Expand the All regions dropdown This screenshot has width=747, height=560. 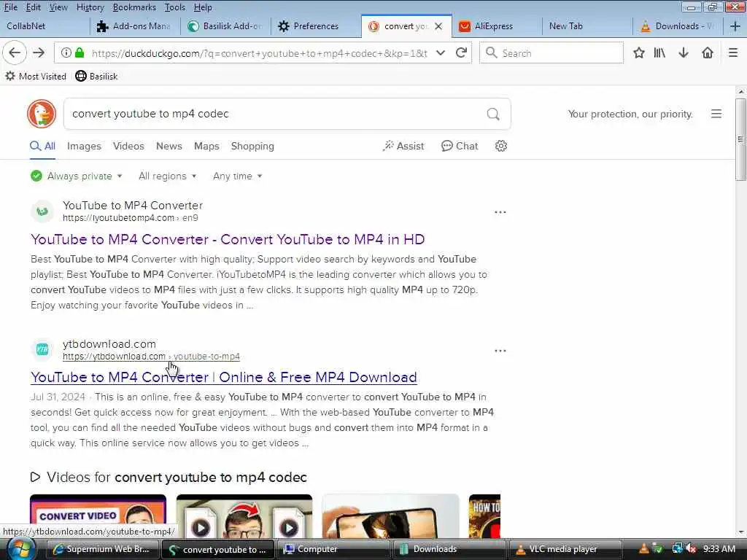tap(167, 176)
